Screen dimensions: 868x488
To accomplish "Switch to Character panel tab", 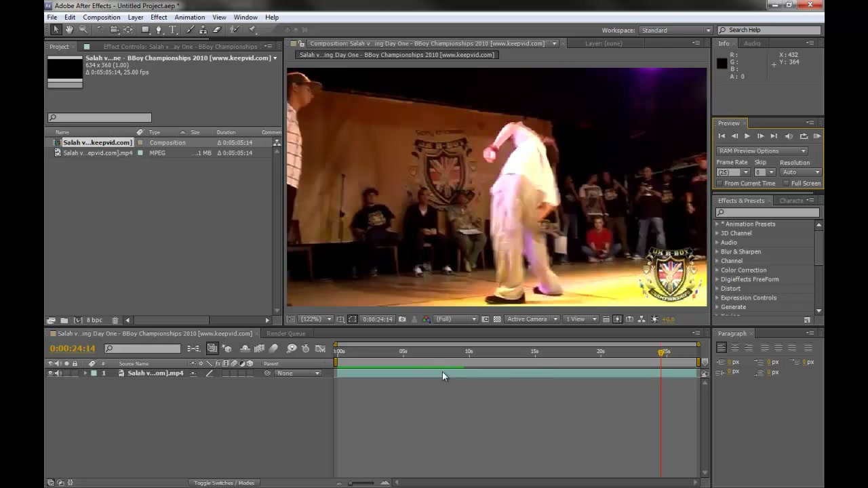I will point(791,201).
